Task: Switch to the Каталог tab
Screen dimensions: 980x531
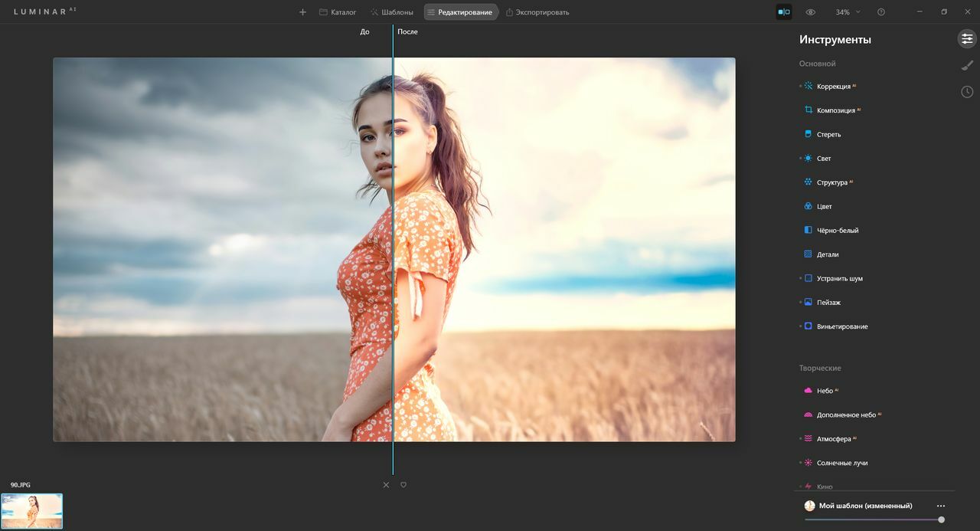Action: [338, 12]
